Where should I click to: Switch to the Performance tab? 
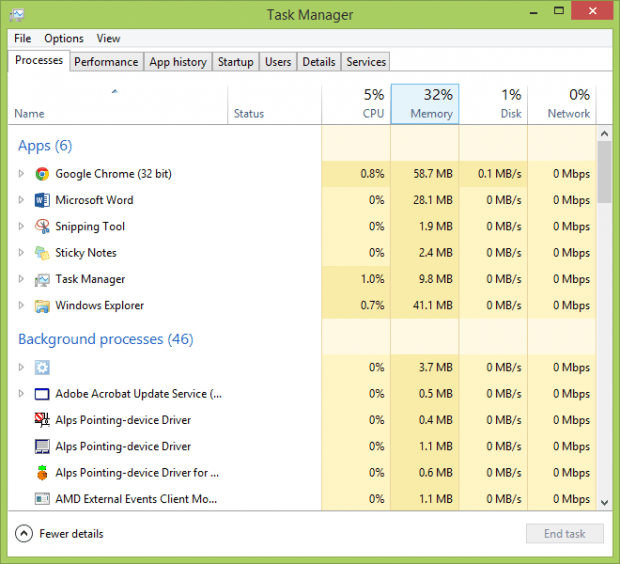click(106, 62)
